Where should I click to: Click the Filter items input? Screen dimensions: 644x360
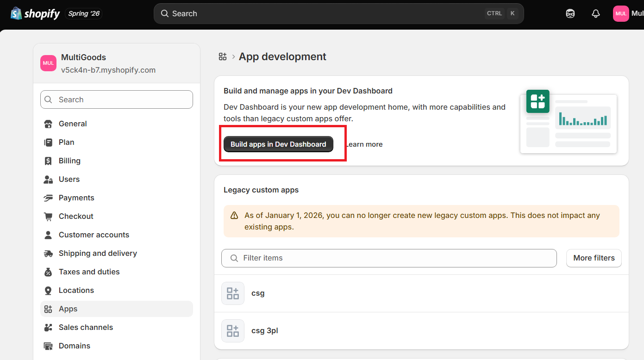point(389,258)
